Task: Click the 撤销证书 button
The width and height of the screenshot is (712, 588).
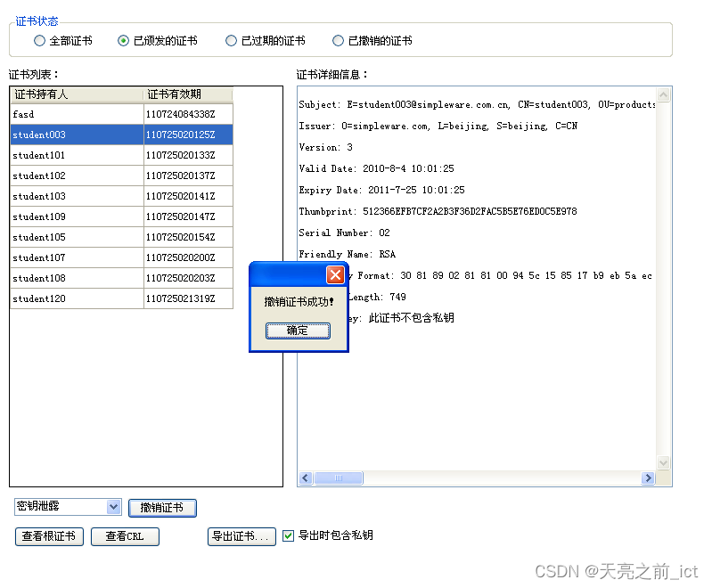Action: coord(162,508)
